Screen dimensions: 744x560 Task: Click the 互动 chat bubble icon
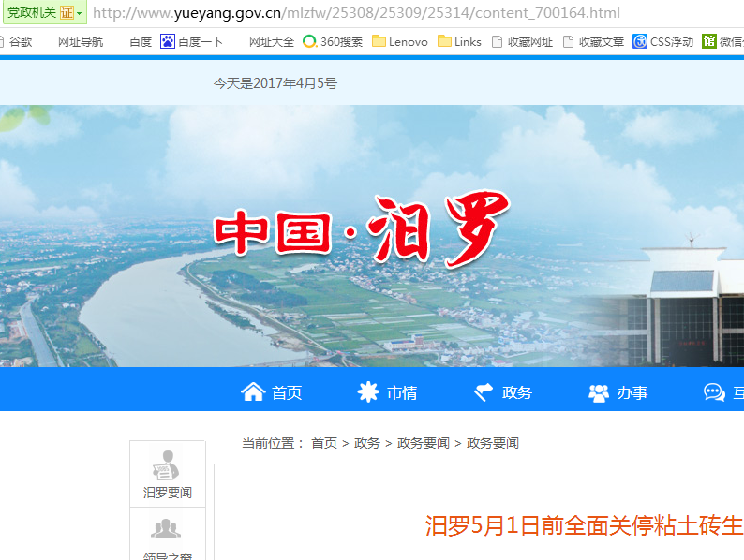point(714,392)
